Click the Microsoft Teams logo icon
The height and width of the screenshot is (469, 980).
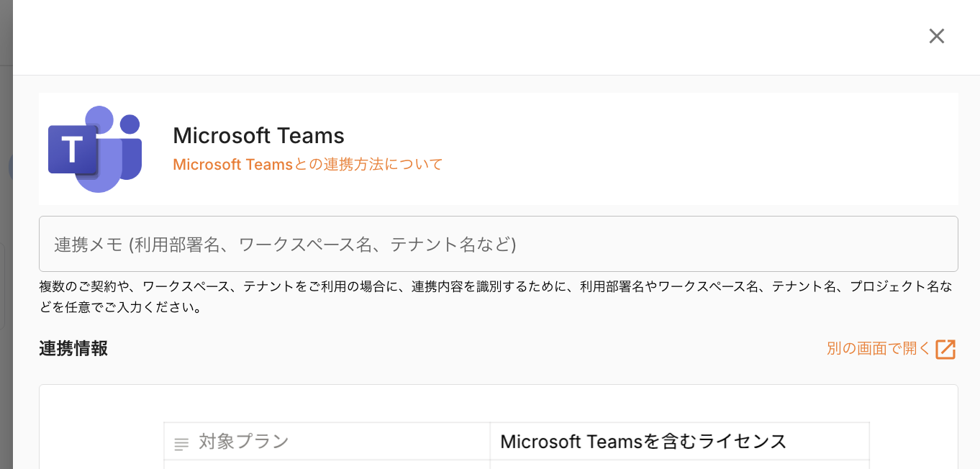pyautogui.click(x=95, y=149)
